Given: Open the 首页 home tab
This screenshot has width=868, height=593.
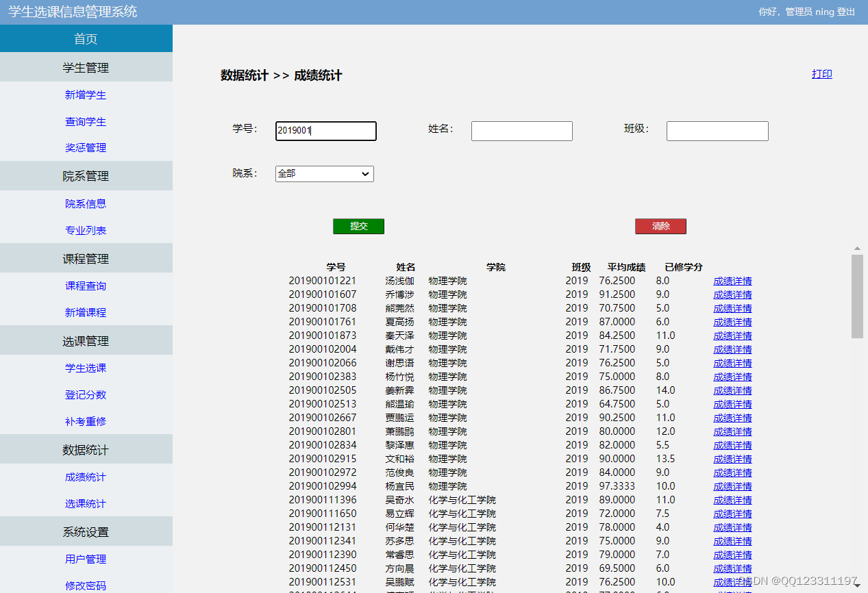Looking at the screenshot, I should pos(86,39).
